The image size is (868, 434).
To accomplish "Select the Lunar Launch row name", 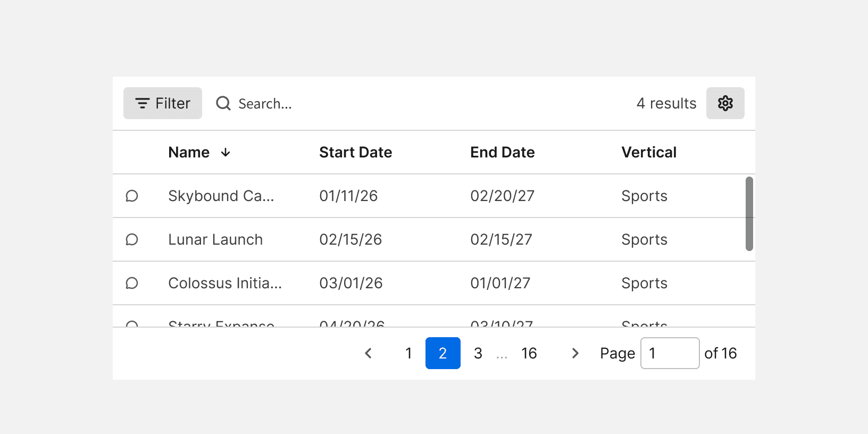I will [x=215, y=239].
